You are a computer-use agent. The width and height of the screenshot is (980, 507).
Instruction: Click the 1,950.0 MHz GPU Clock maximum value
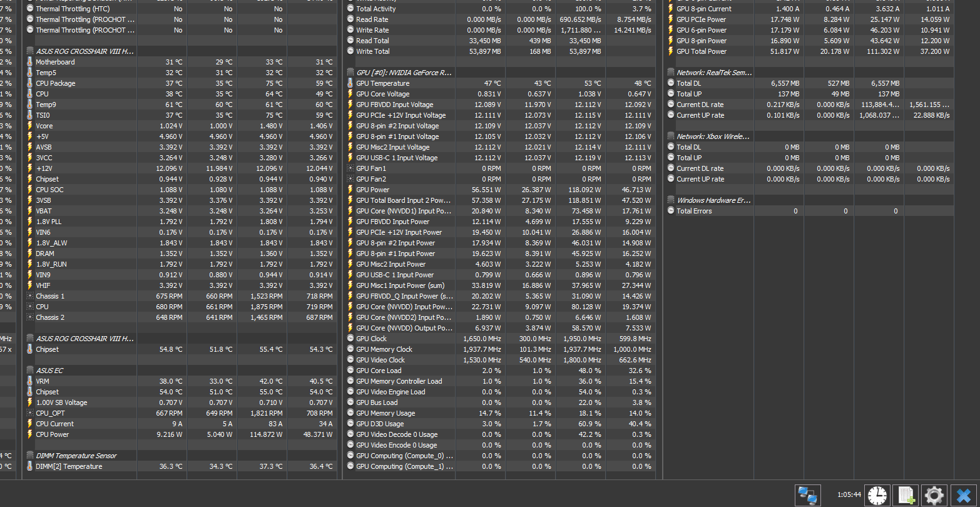581,339
